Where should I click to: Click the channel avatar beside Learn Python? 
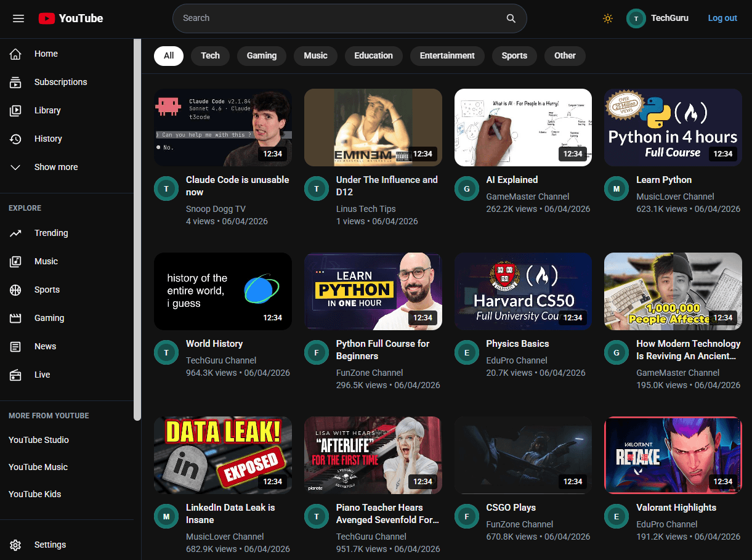point(617,189)
